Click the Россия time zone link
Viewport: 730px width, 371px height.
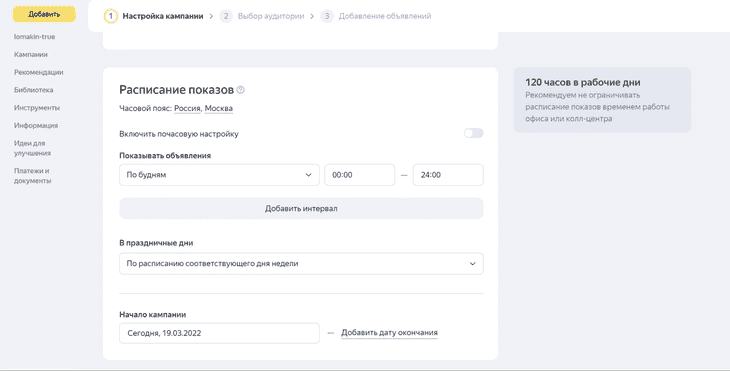187,108
